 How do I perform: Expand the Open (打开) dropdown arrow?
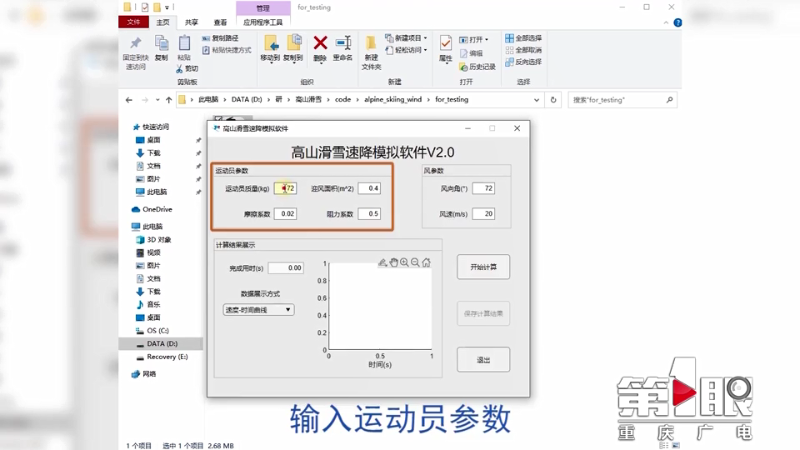pyautogui.click(x=487, y=39)
